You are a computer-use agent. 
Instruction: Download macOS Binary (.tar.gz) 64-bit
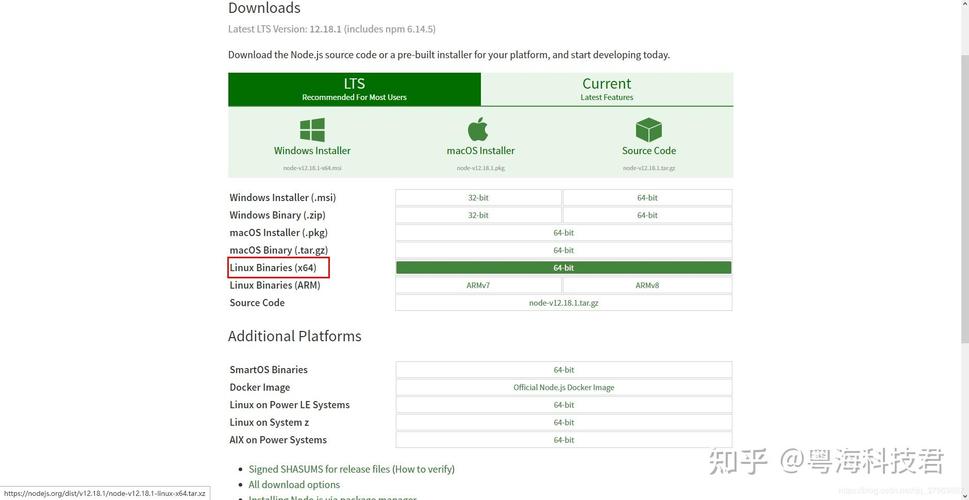tap(564, 250)
